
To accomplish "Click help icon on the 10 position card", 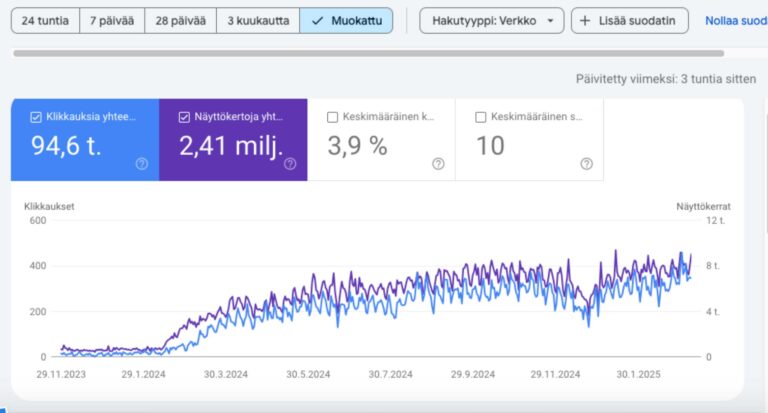I will 586,164.
